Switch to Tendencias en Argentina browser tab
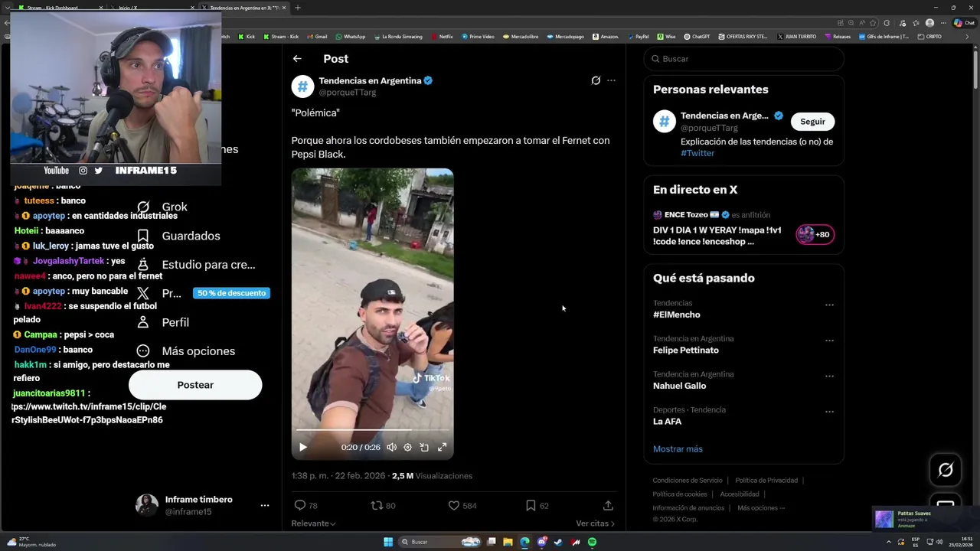The height and width of the screenshot is (551, 980). point(243,8)
